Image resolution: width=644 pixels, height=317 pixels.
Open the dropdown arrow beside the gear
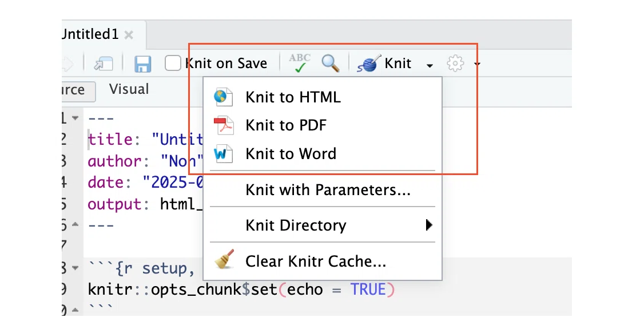click(x=477, y=64)
